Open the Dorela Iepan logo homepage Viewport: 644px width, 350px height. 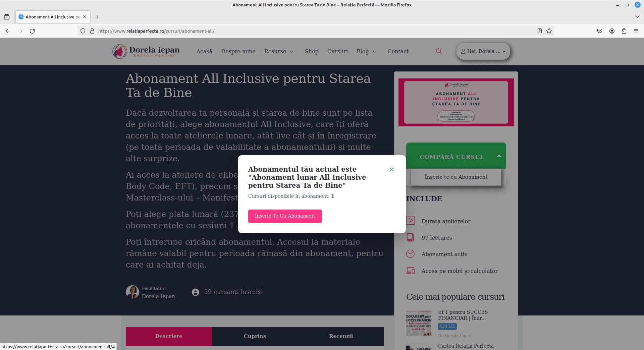click(x=146, y=51)
